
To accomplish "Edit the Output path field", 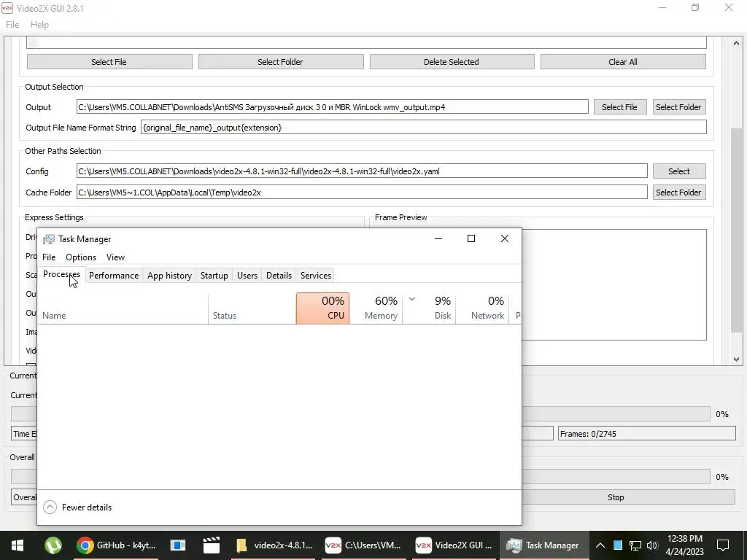I will (332, 107).
